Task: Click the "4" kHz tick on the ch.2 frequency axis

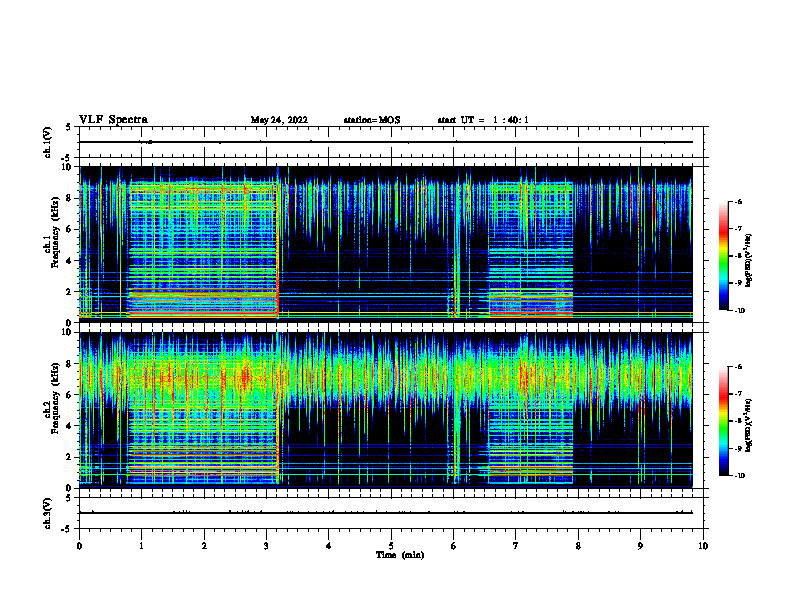Action: tap(70, 426)
